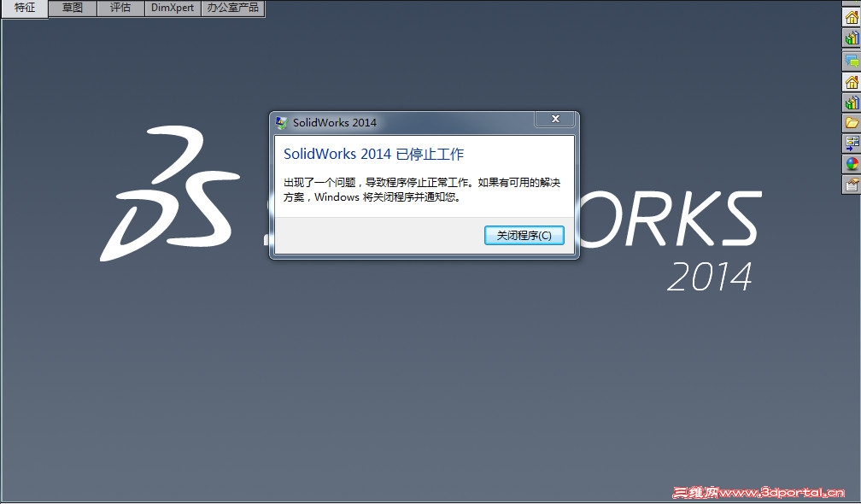Click the message text '出现了一个问题，导致程序停止正常工作'
Viewport: 861px width, 504px height.
(377, 182)
